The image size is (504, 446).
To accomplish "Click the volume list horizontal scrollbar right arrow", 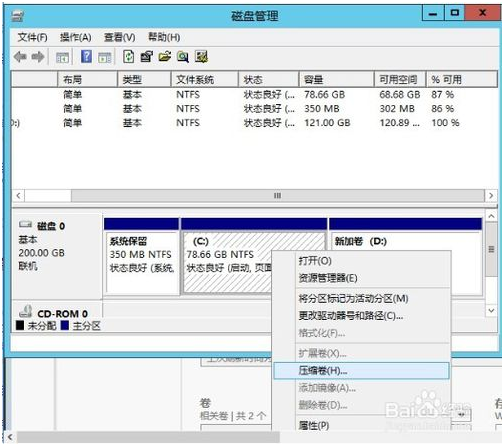I will click(491, 196).
